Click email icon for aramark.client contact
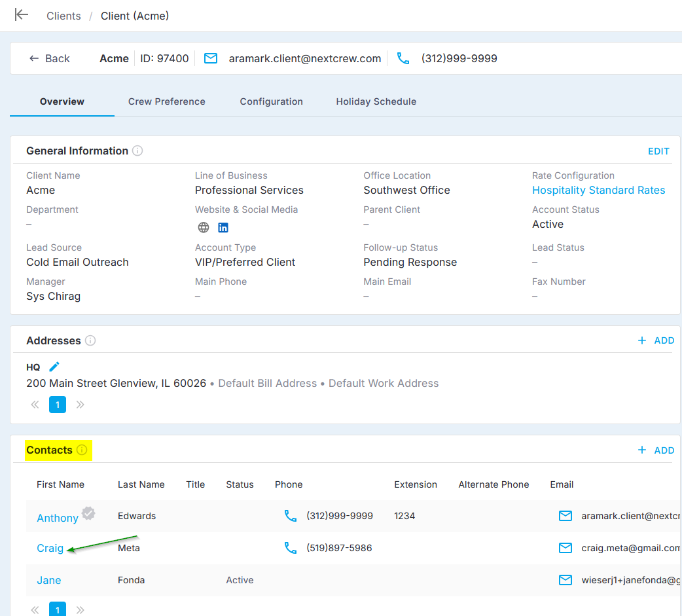The height and width of the screenshot is (616, 682). [x=565, y=516]
